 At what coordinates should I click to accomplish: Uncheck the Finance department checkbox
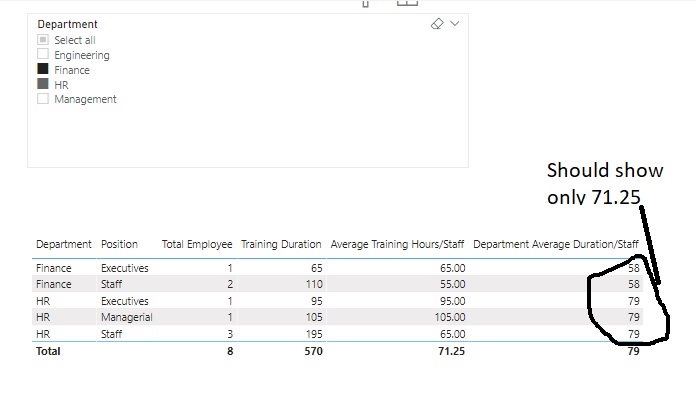tap(43, 69)
